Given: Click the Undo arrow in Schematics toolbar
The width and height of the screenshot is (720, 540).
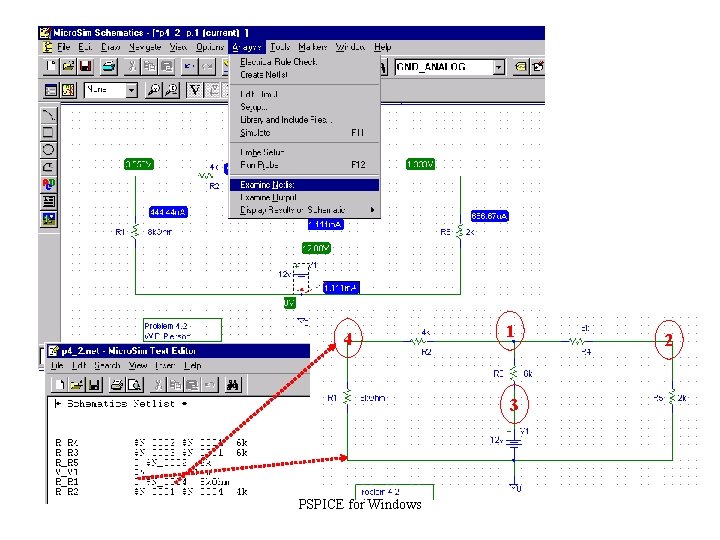Looking at the screenshot, I should pyautogui.click(x=189, y=67).
